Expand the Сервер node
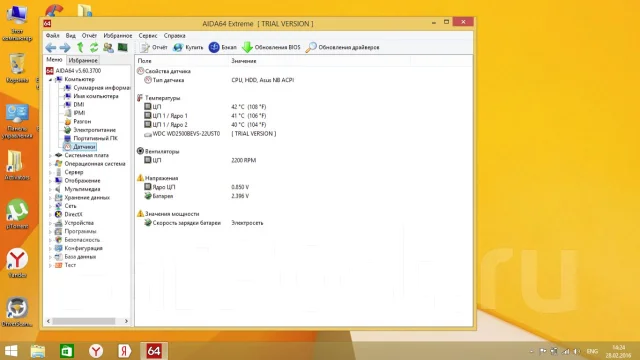This screenshot has height=360, width=640. (x=51, y=172)
